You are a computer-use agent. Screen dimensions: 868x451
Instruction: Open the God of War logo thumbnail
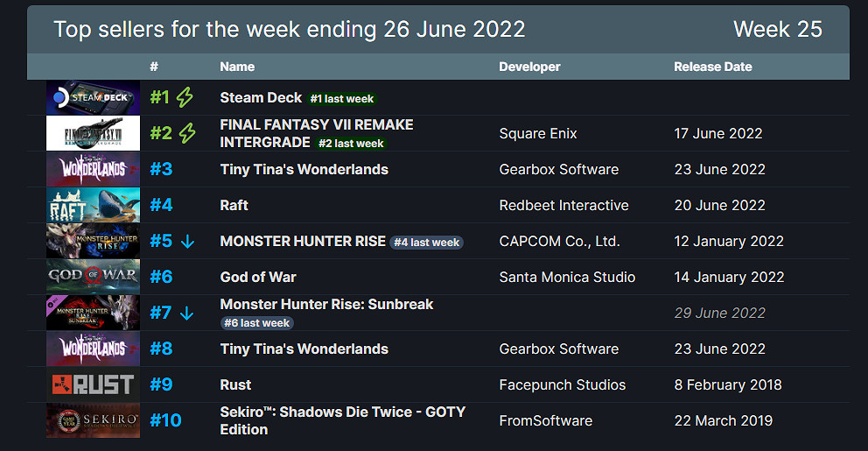[93, 277]
